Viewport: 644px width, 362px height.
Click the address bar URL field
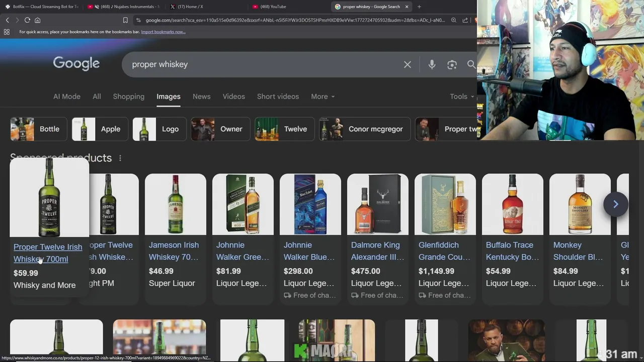pos(295,20)
